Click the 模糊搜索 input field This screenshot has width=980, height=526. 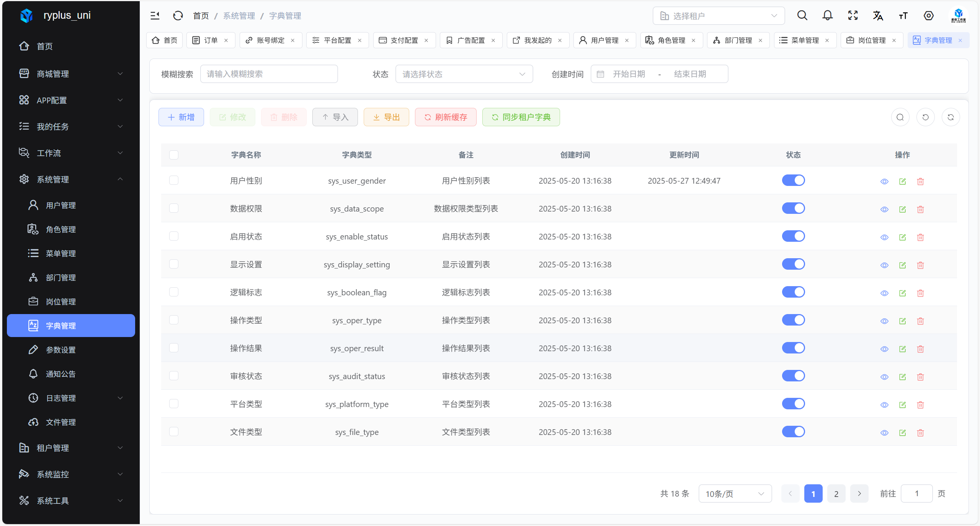(x=269, y=74)
